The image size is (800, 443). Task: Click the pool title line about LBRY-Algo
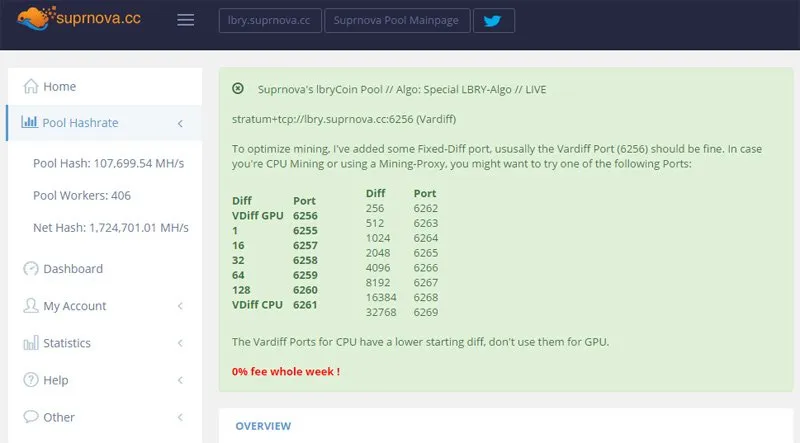click(x=402, y=89)
